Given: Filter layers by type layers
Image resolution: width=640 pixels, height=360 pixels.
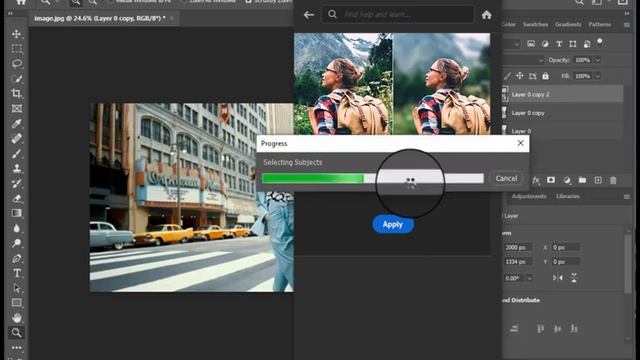Looking at the screenshot, I should coord(559,44).
